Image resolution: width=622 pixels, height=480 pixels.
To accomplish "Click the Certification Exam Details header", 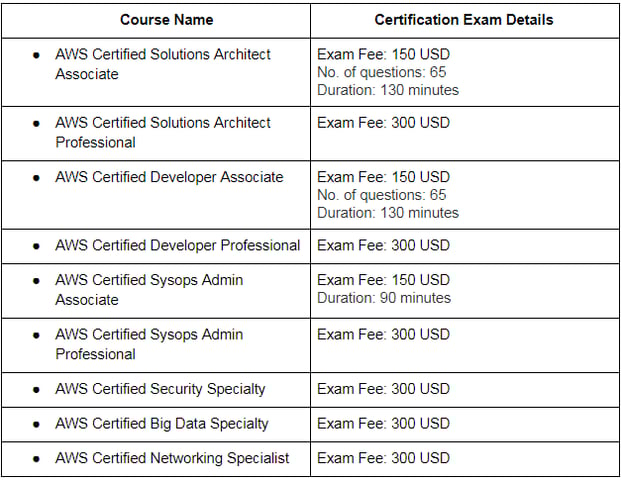I will tap(464, 20).
